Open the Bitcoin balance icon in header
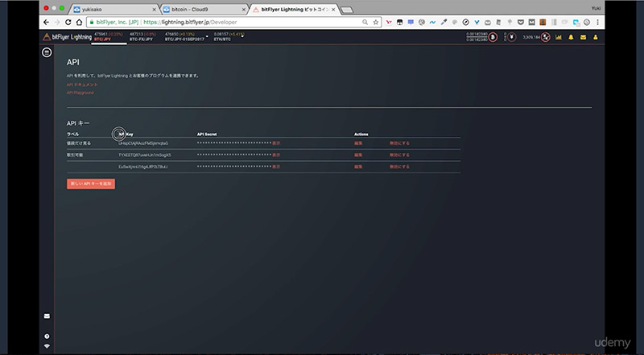The height and width of the screenshot is (355, 644). click(x=493, y=37)
